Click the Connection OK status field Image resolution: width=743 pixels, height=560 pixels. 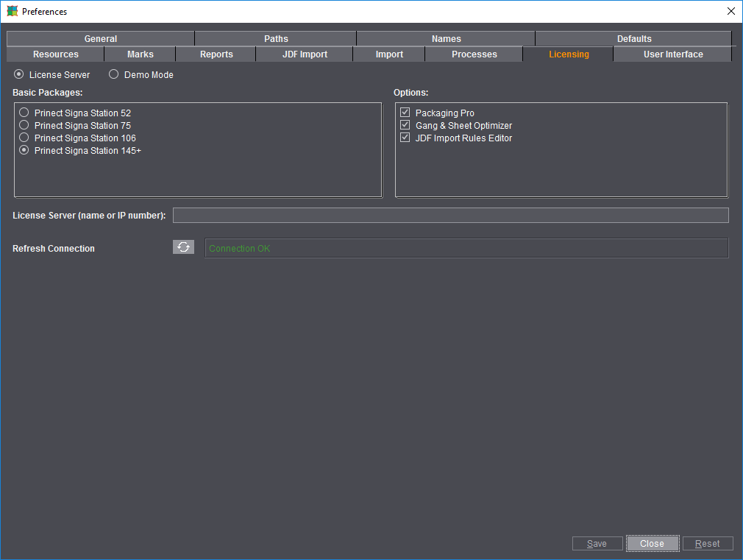tap(466, 248)
